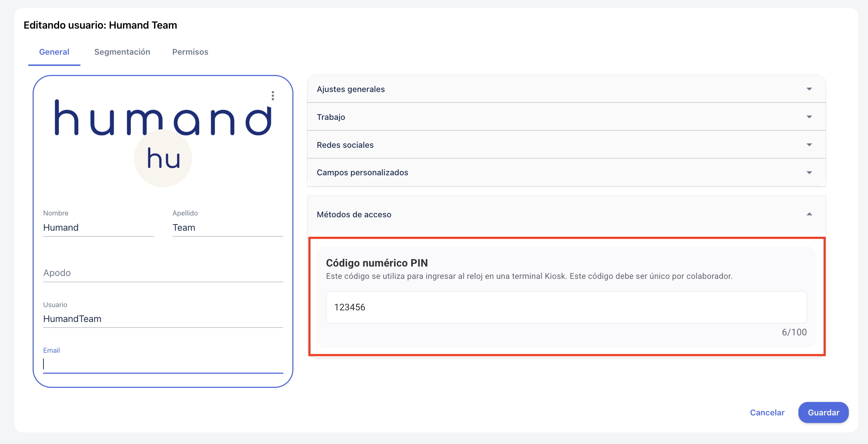Image resolution: width=868 pixels, height=444 pixels.
Task: Click the Usuario field with HumandTeam
Action: click(x=163, y=319)
